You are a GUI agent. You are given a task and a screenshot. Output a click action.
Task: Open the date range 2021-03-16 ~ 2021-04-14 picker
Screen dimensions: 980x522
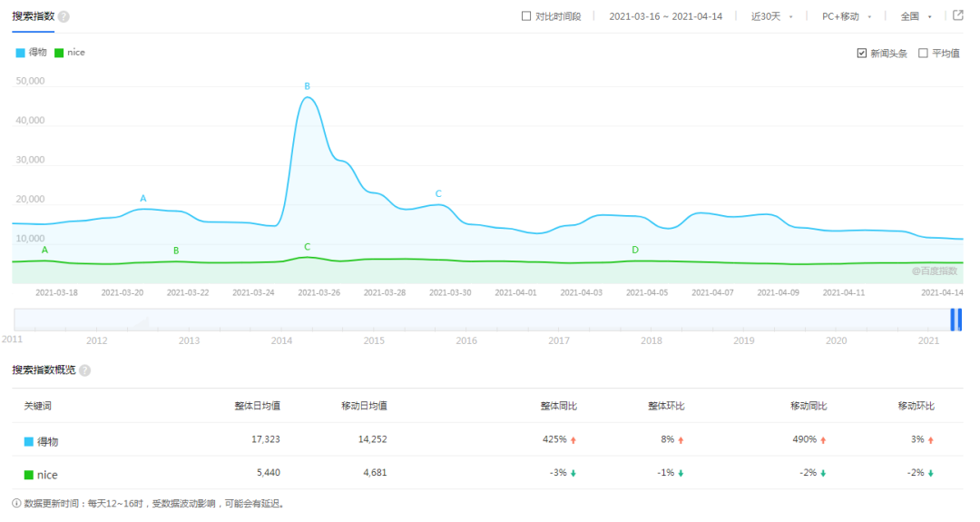pos(666,16)
